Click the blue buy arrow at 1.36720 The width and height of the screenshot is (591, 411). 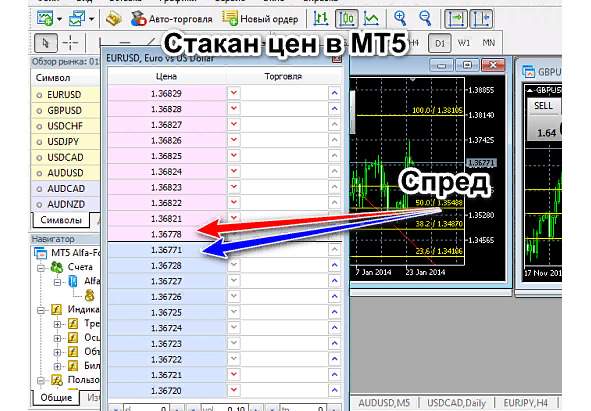pyautogui.click(x=334, y=390)
